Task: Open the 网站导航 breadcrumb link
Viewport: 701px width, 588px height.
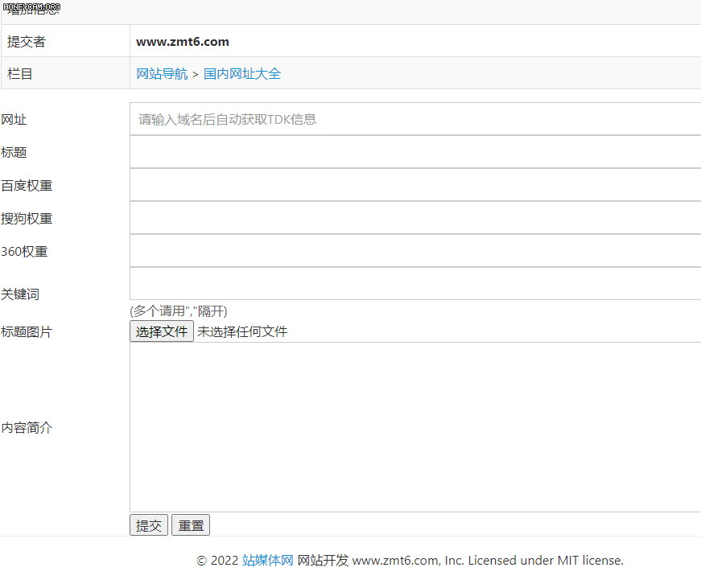Action: click(162, 74)
